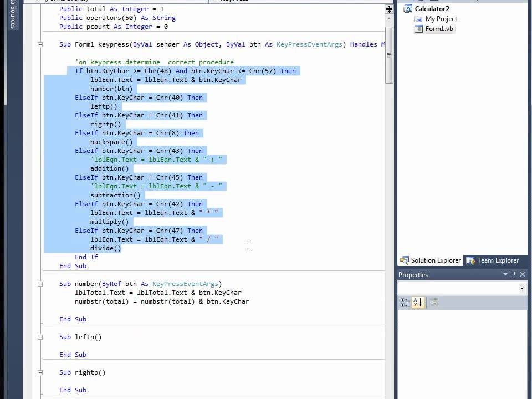
Task: Click the 'Sub number(ByRef btn As KeyPressEventArgs)' declaration
Action: [140, 284]
